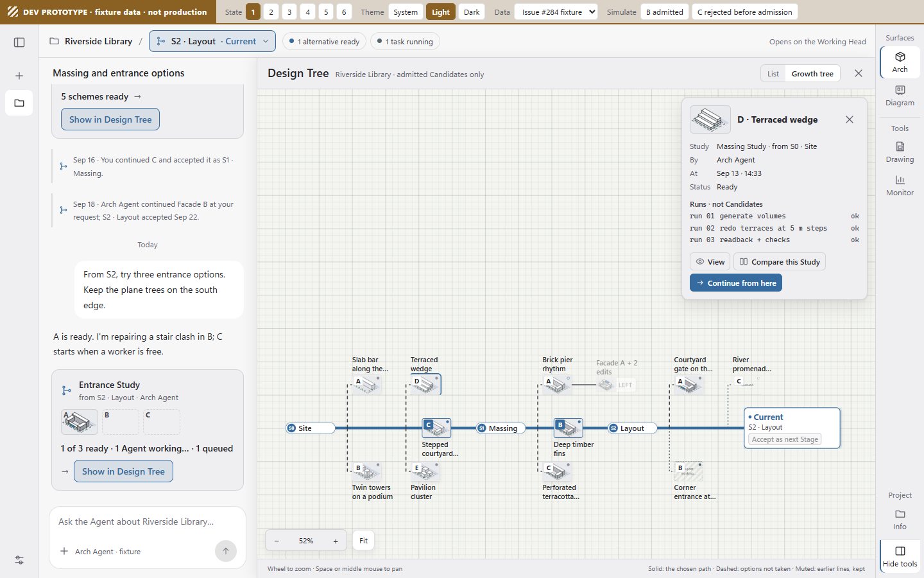The height and width of the screenshot is (578, 924).
Task: Switch to State 3
Action: pos(289,12)
